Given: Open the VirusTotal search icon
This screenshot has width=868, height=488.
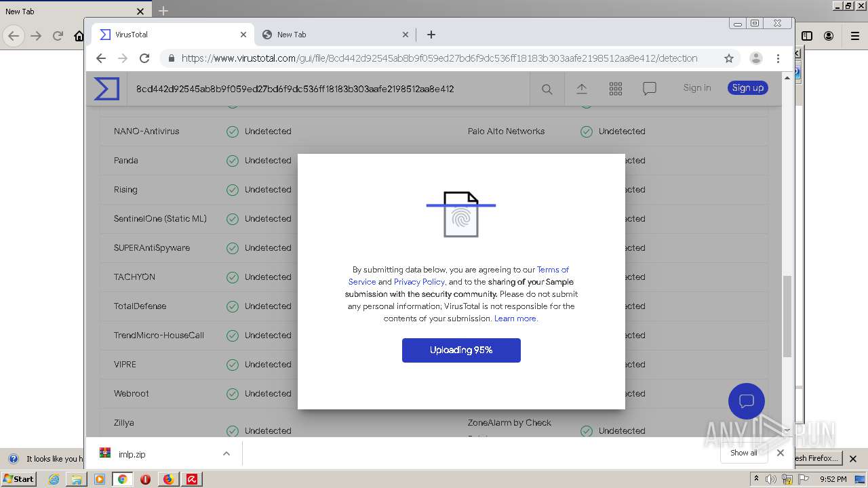Looking at the screenshot, I should pos(547,89).
